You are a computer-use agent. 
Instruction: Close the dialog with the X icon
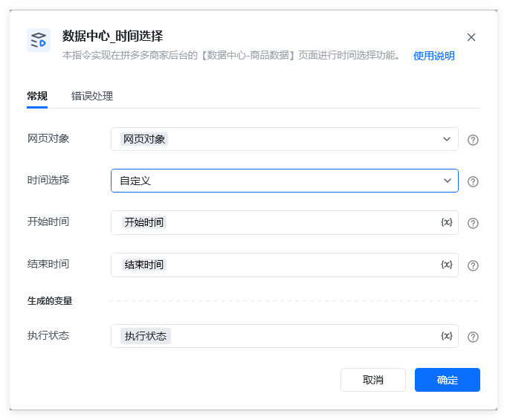[x=471, y=37]
